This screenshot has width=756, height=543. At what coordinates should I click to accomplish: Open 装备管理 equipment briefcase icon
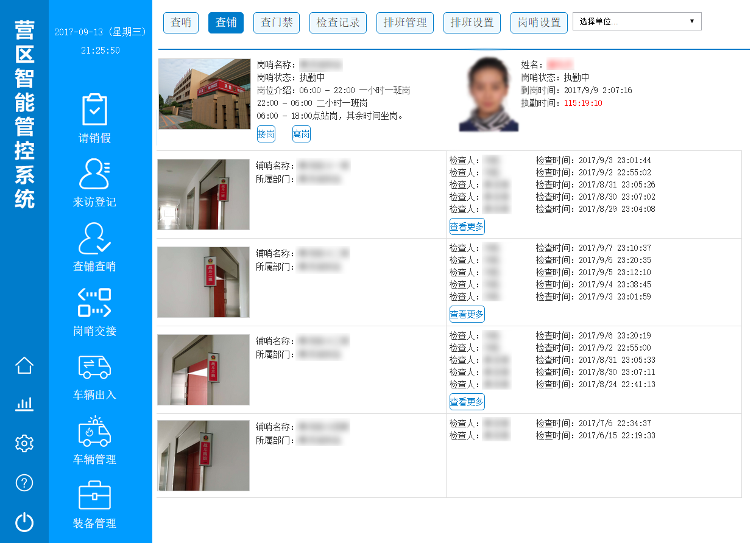click(x=94, y=496)
